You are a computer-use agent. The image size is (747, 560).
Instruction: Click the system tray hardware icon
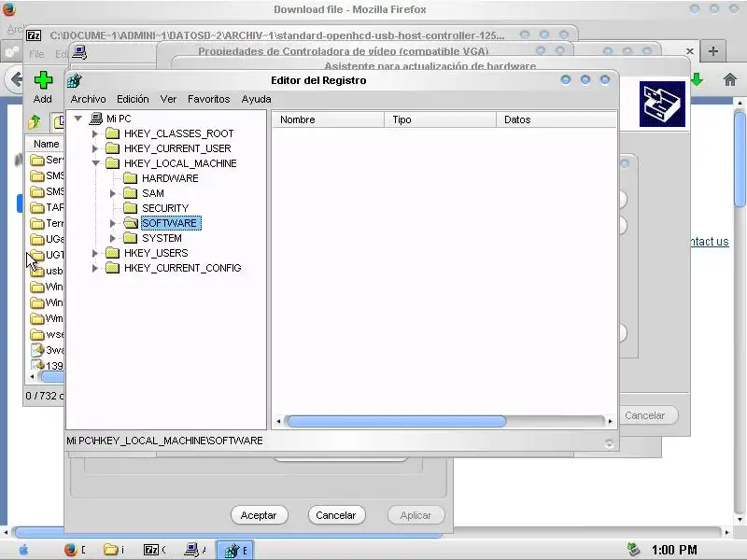click(x=634, y=550)
